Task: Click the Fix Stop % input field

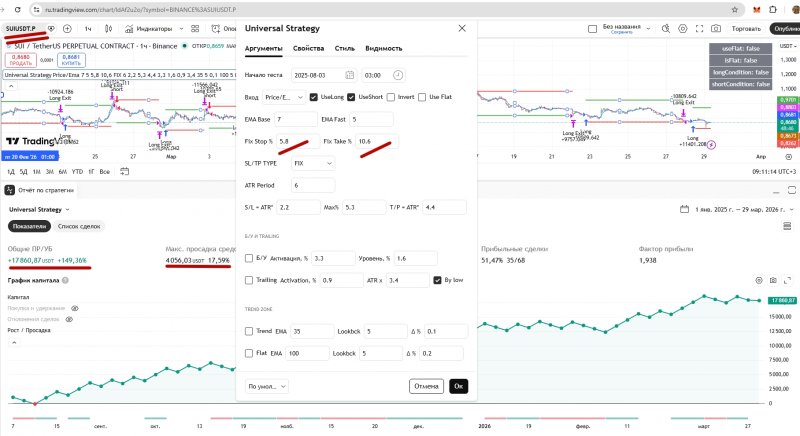Action: (x=298, y=141)
